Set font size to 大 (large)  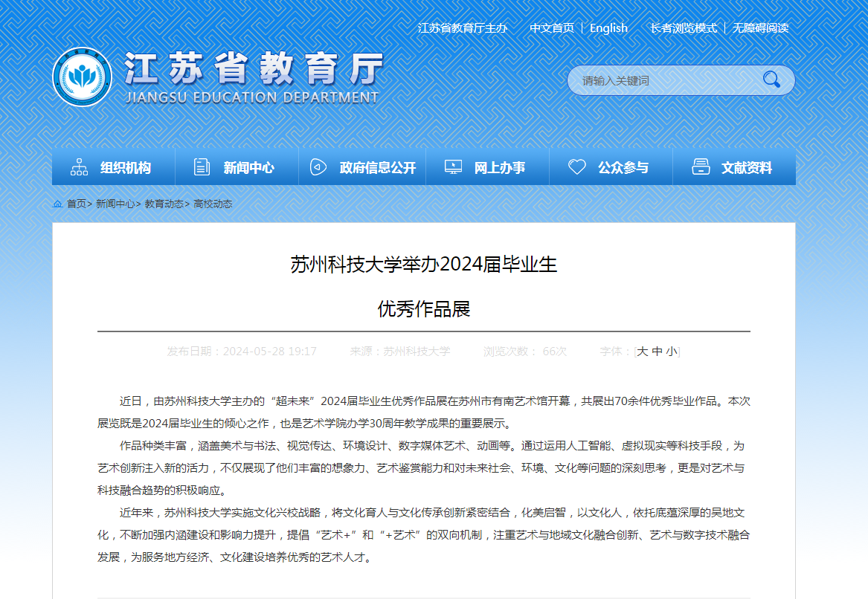643,352
